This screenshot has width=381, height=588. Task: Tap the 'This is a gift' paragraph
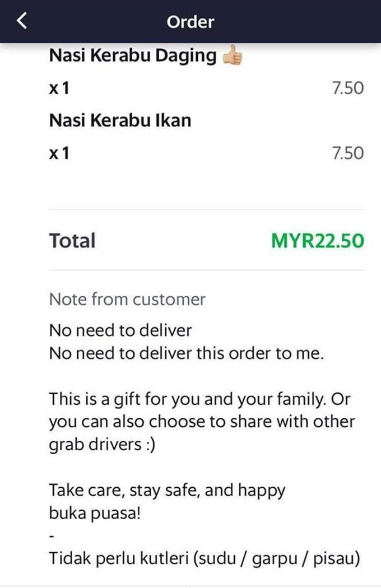(x=202, y=422)
